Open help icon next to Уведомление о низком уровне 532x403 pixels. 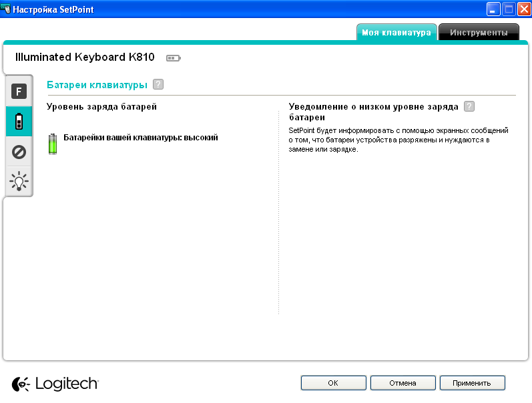point(469,106)
